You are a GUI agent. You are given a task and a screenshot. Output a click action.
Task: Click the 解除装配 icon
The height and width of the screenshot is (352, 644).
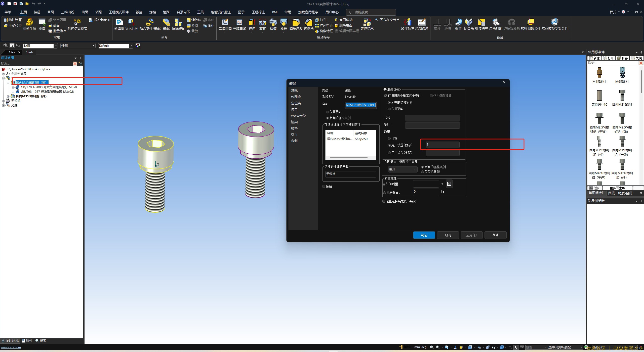(x=178, y=22)
